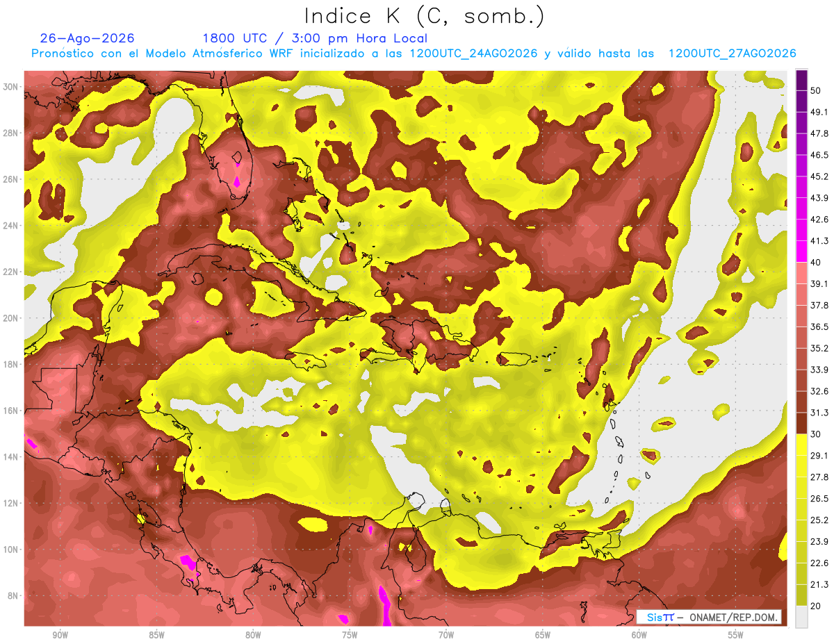Click the 22N latitude label
834x644 pixels.
tap(11, 272)
